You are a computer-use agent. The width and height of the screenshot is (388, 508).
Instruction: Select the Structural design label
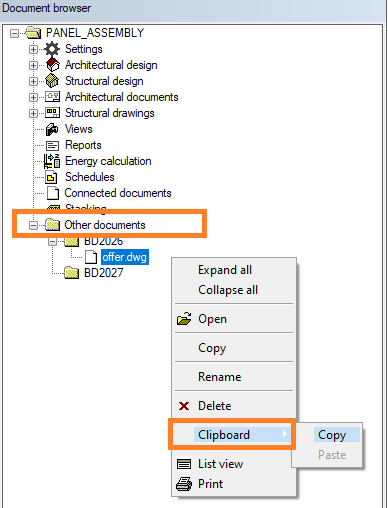104,81
